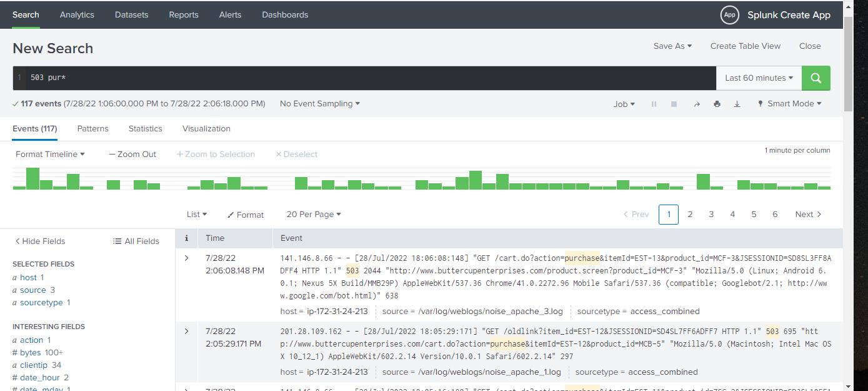868x391 pixels.
Task: Open Format options with the pencil icon
Action: 245,215
